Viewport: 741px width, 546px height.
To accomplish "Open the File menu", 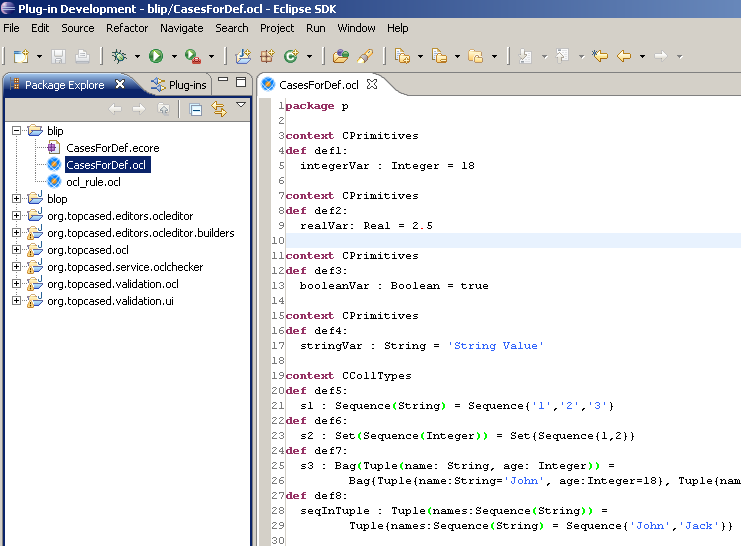I will point(11,28).
